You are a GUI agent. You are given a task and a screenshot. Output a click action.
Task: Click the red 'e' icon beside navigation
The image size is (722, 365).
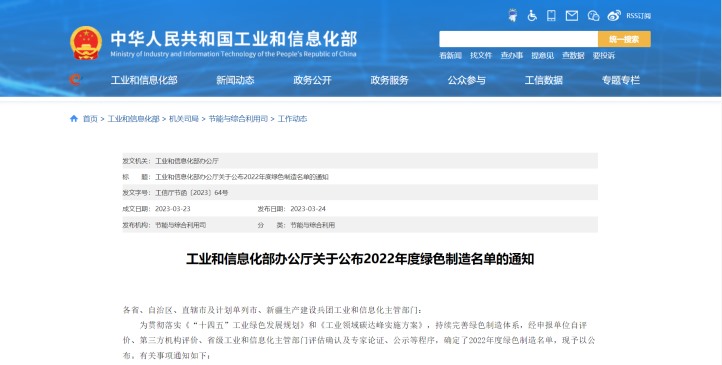[75, 80]
